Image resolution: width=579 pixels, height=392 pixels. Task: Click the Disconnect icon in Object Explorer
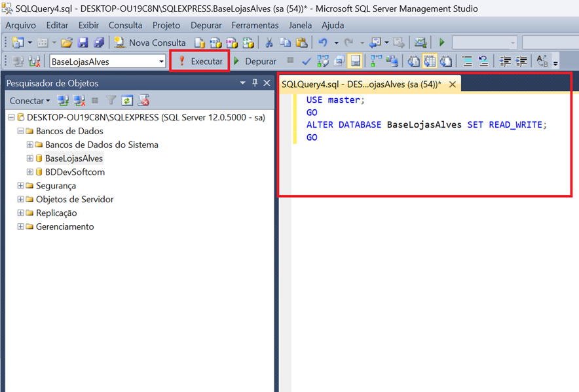(79, 101)
